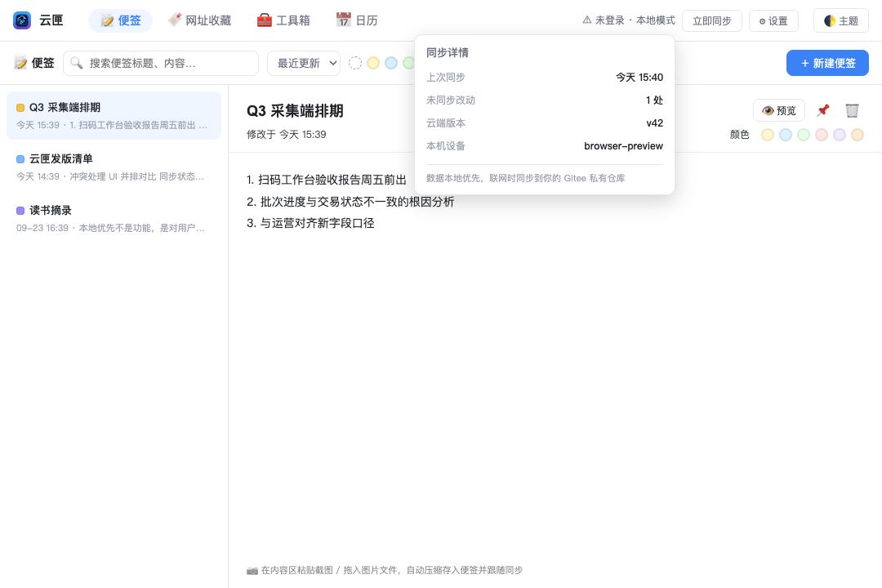Click the 云匣 app logo icon
The height and width of the screenshot is (588, 882).
point(22,20)
